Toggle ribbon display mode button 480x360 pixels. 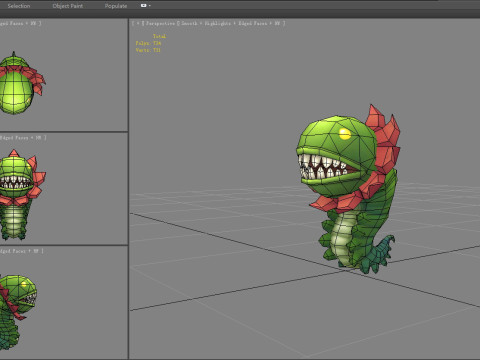click(144, 6)
